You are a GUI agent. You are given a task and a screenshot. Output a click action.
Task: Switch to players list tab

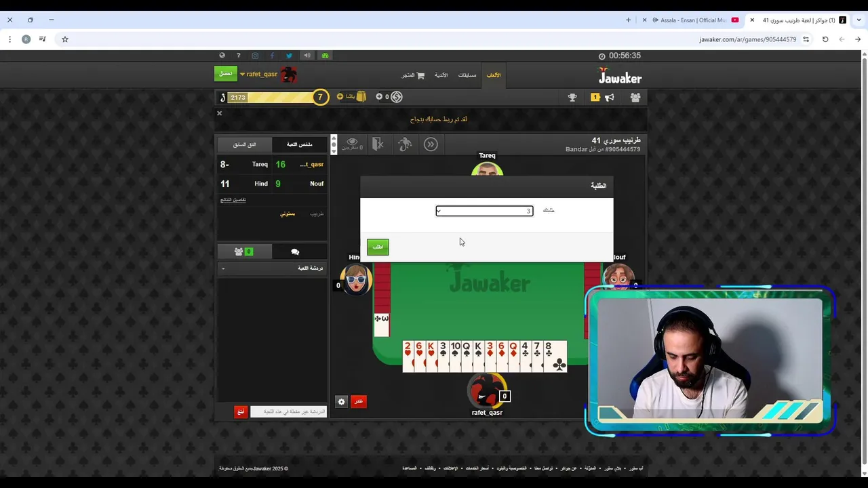pyautogui.click(x=243, y=251)
